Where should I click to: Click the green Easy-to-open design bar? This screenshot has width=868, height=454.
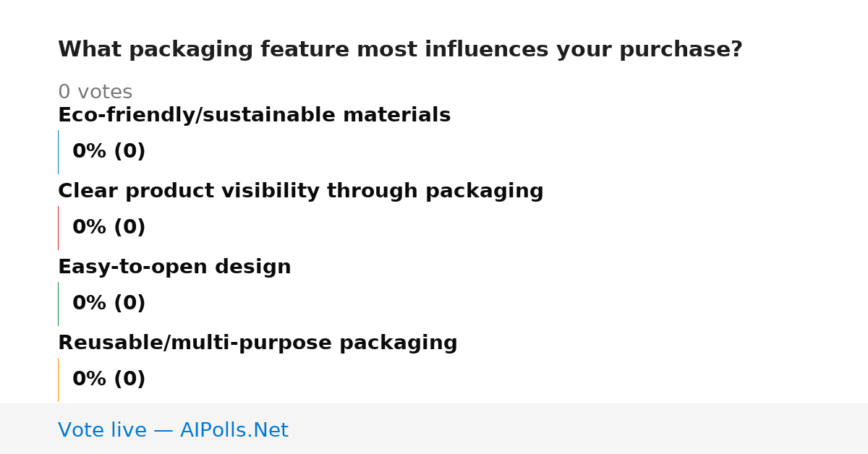click(x=58, y=304)
